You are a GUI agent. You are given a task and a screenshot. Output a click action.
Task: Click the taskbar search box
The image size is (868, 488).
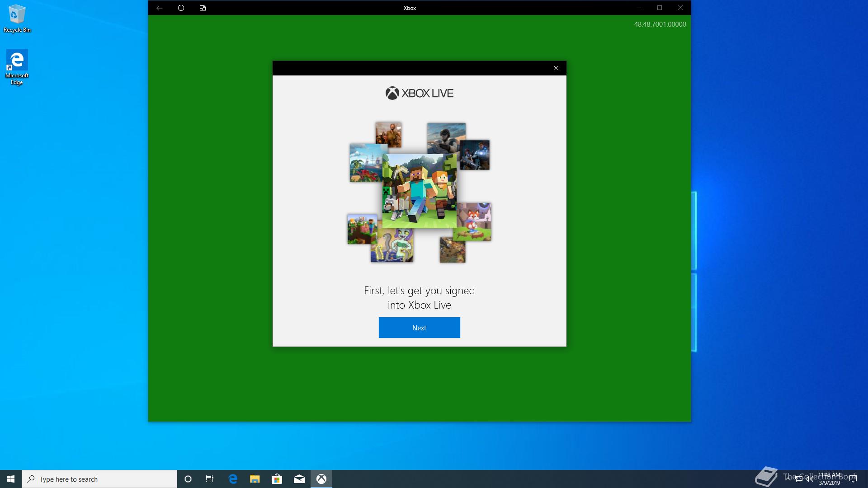point(99,479)
